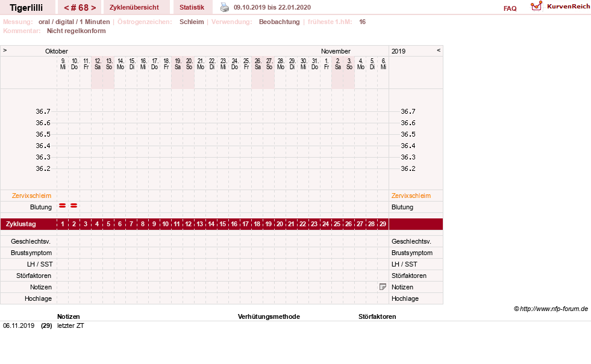Open the FAQ link
Screen dimensions: 591x364
click(x=510, y=8)
